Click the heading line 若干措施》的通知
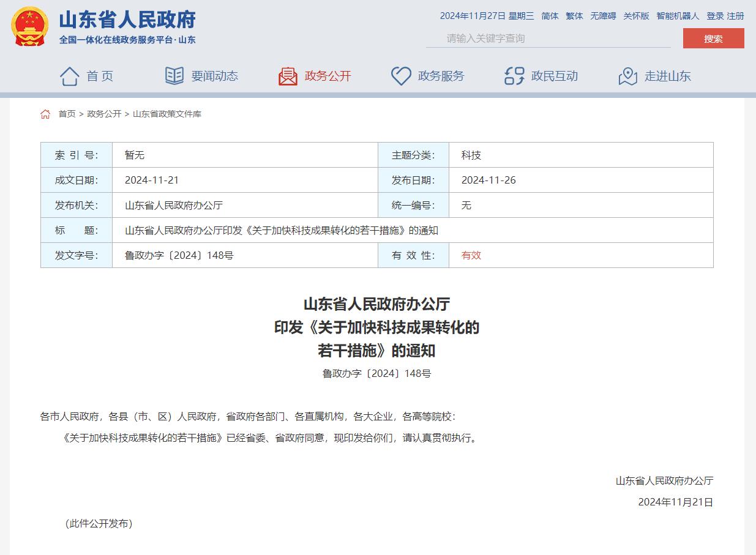 click(x=377, y=351)
